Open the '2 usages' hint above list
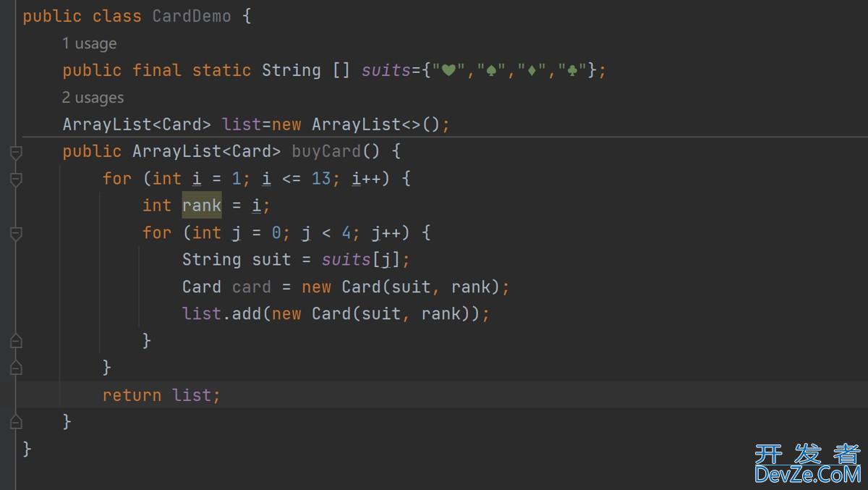The width and height of the screenshot is (868, 490). (x=93, y=98)
